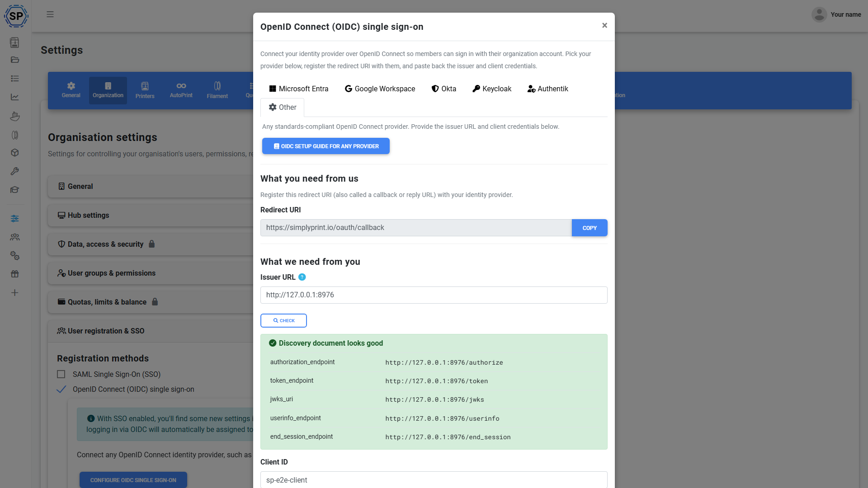Screen dimensions: 868x488
Task: Open the settings sliders icon in sidebar
Action: 15,219
